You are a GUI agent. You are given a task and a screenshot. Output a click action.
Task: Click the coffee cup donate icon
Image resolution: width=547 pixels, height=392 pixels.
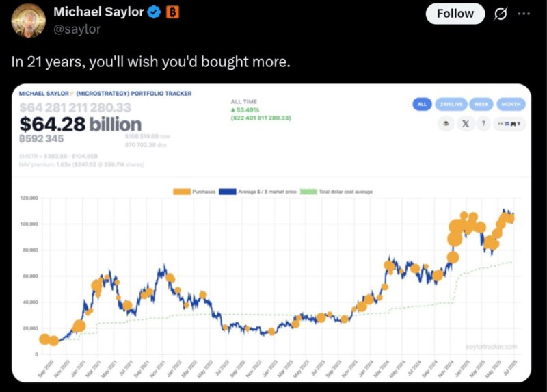[x=446, y=124]
